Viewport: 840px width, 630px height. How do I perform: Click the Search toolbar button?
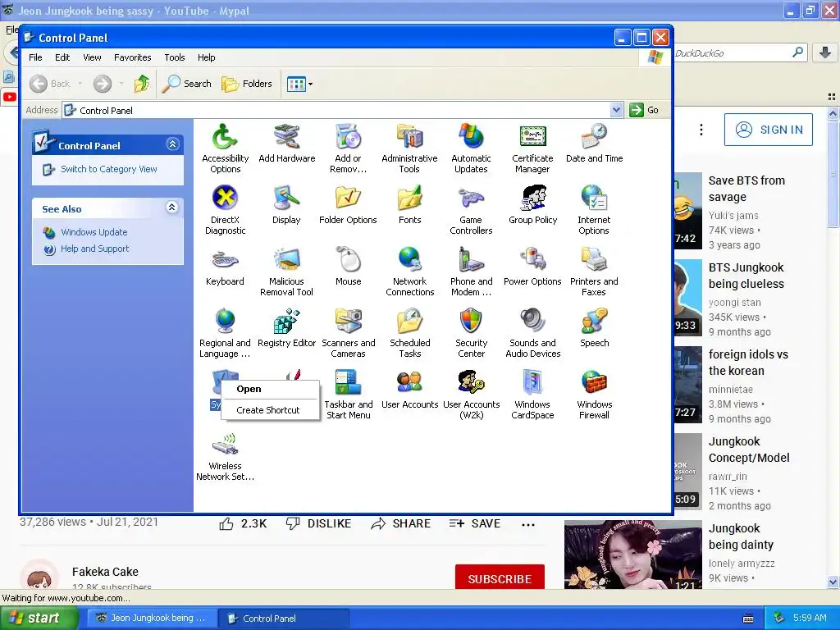186,84
